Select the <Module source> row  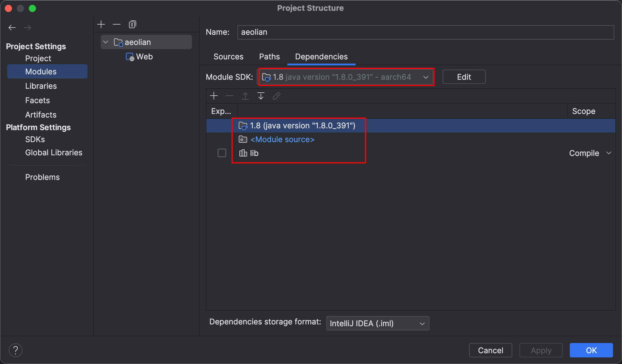pos(411,139)
